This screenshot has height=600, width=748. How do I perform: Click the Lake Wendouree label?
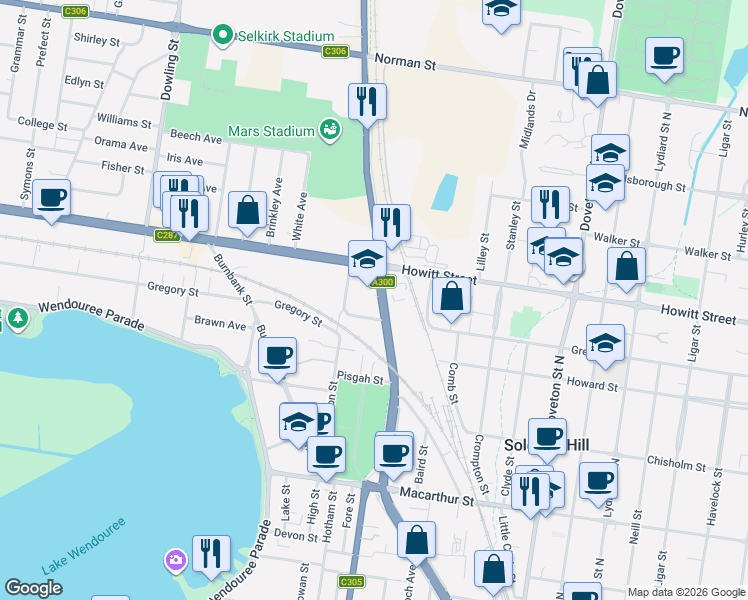83,546
